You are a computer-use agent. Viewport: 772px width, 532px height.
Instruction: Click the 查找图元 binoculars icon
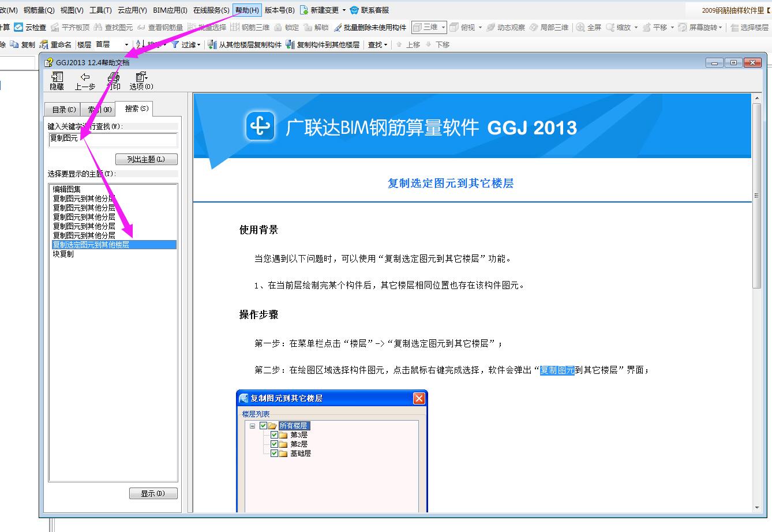point(98,27)
